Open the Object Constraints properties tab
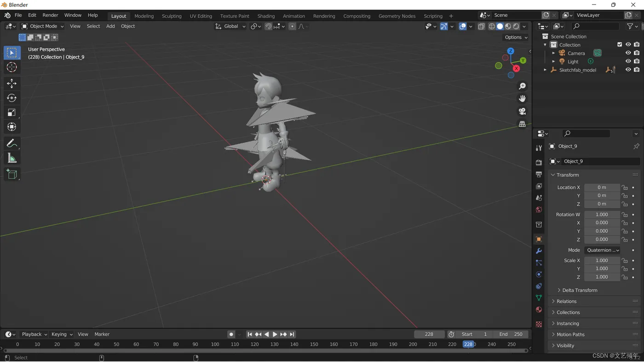This screenshot has height=362, width=644. [x=539, y=286]
